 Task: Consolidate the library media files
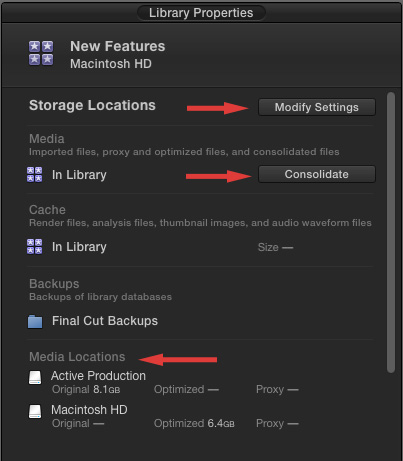[x=317, y=174]
